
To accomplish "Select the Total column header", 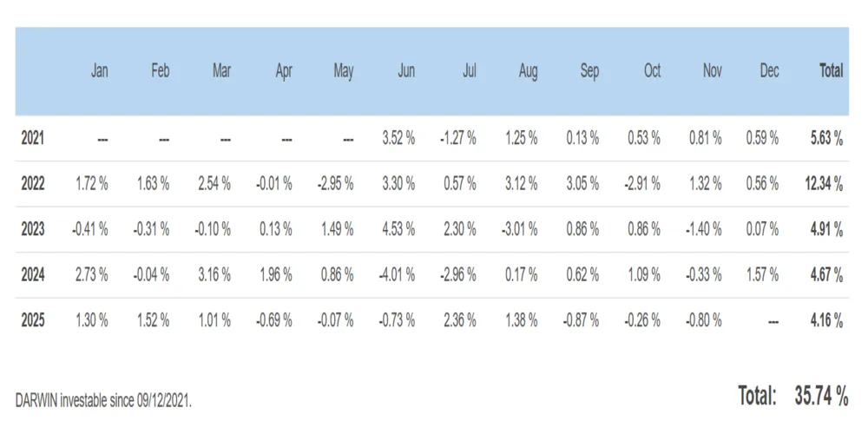I will 831,71.
